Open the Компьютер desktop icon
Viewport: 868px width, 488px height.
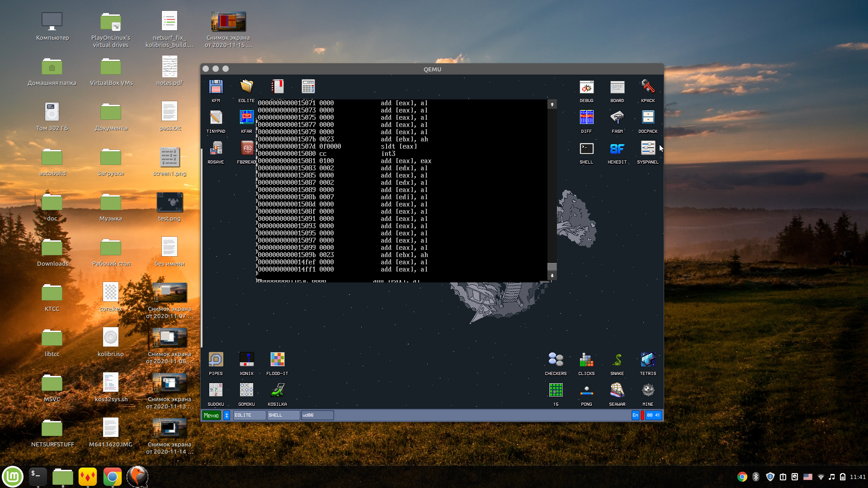[x=52, y=26]
